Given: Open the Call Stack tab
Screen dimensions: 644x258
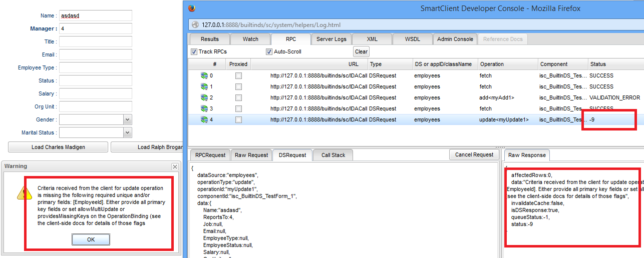Looking at the screenshot, I should [x=333, y=155].
